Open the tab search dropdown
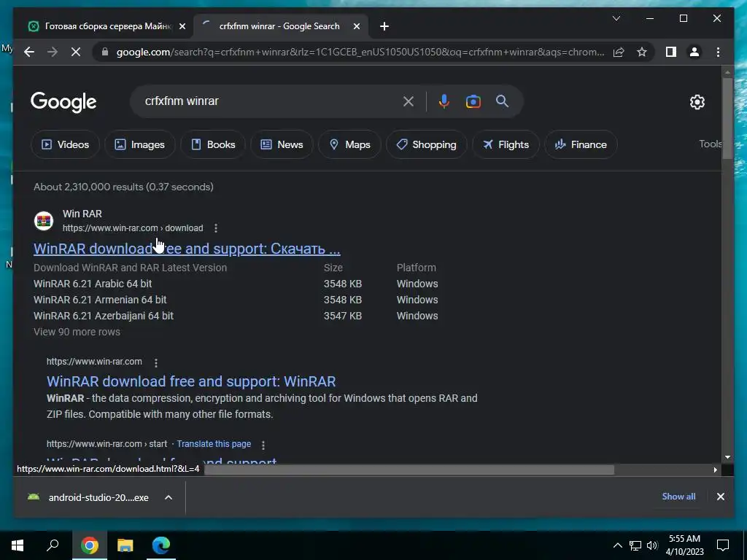 click(616, 18)
